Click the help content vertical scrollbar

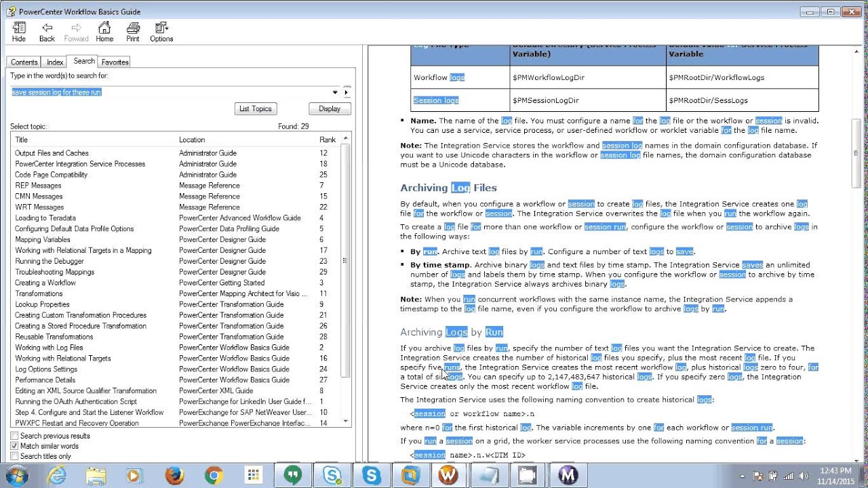click(856, 255)
